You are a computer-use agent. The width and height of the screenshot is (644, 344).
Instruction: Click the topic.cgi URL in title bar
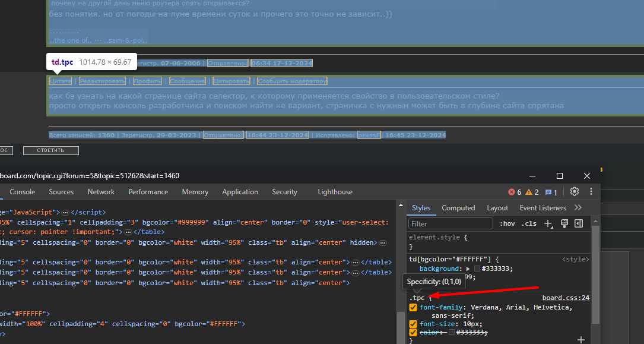(x=90, y=176)
